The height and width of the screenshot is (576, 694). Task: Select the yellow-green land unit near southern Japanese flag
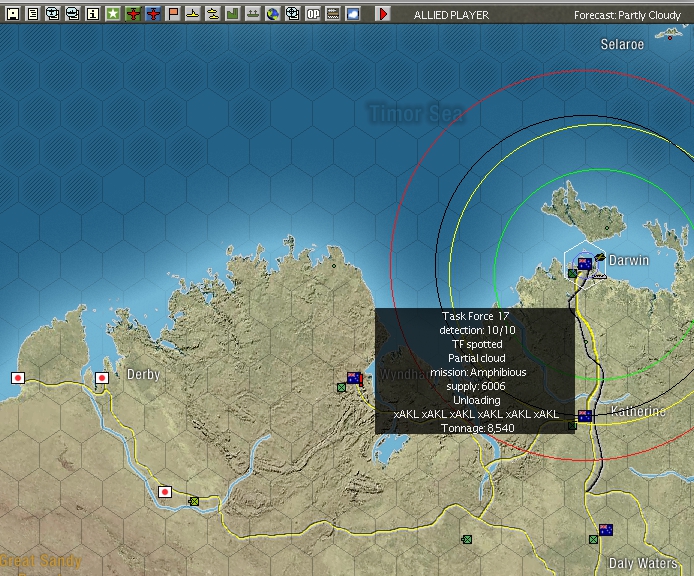tap(194, 501)
